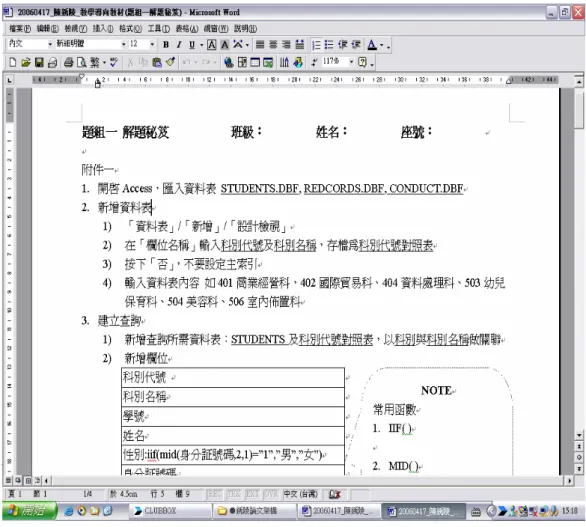Image resolution: width=586 pixels, height=527 pixels.
Task: Click the Windows 開始 Start button
Action: [30, 511]
